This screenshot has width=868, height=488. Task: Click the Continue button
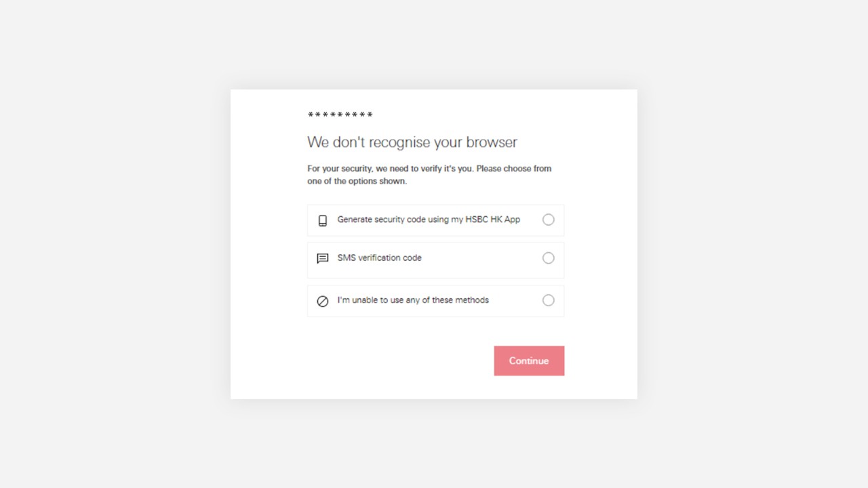coord(529,361)
